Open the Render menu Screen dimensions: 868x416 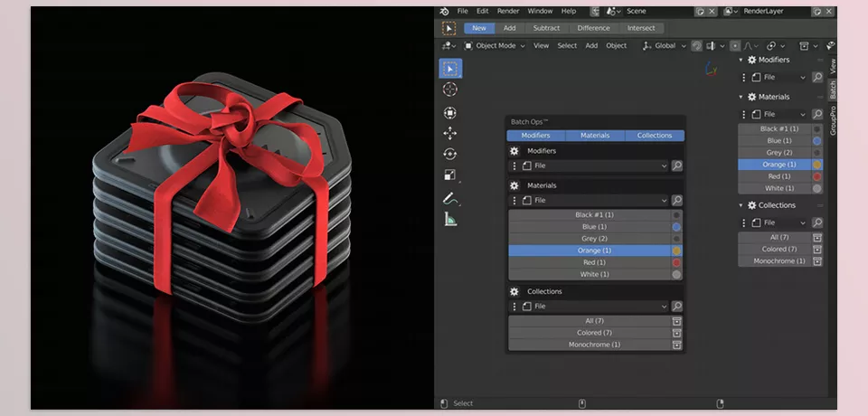pyautogui.click(x=508, y=11)
